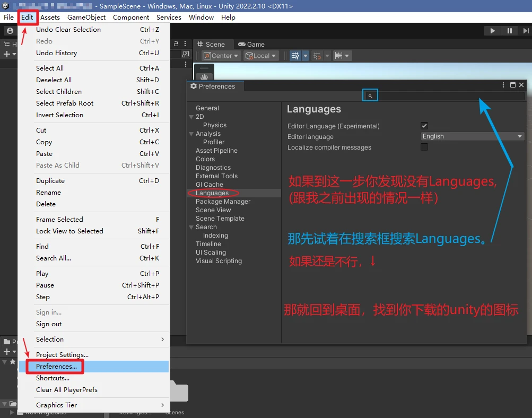Select the hand View tool in Scene

pyautogui.click(x=204, y=77)
